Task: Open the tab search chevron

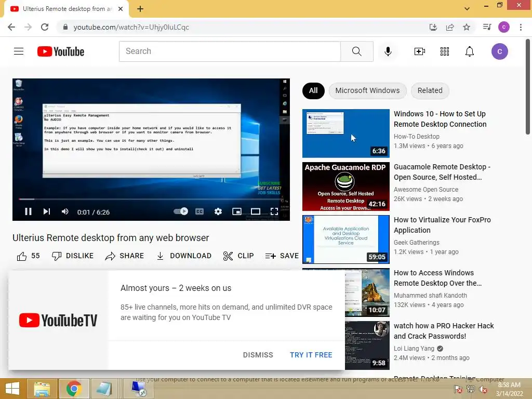Action: coord(467,9)
